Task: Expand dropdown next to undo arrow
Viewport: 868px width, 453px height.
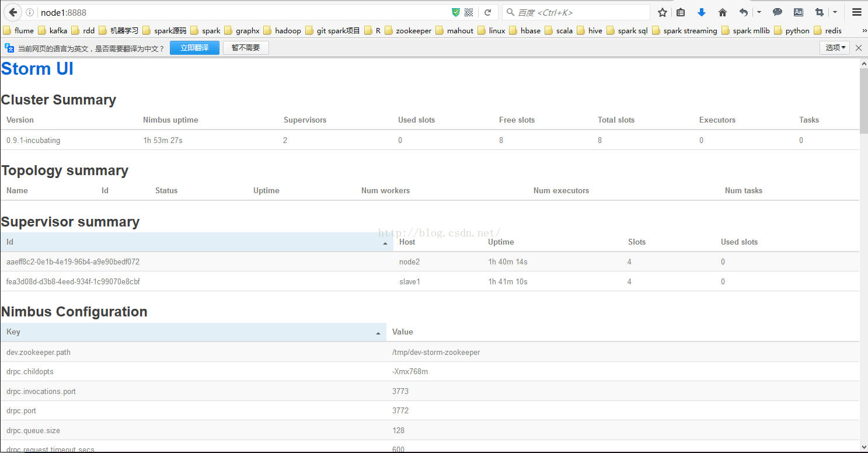Action: pos(759,12)
